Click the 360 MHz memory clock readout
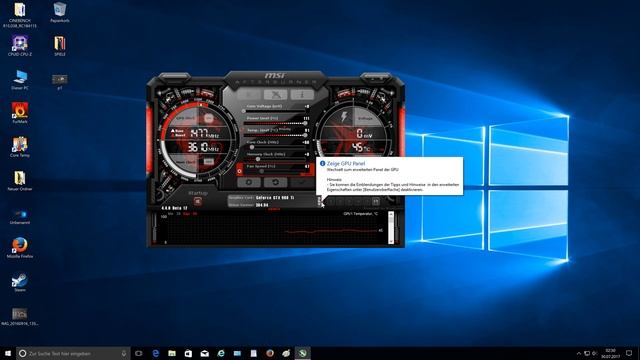Screen dimensions: 640x360 coord(203,147)
